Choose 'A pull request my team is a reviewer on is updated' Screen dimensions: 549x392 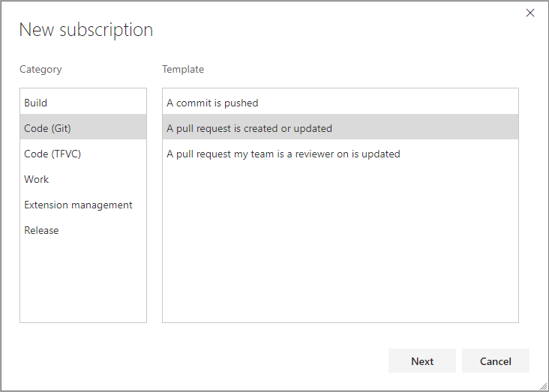[x=340, y=154]
